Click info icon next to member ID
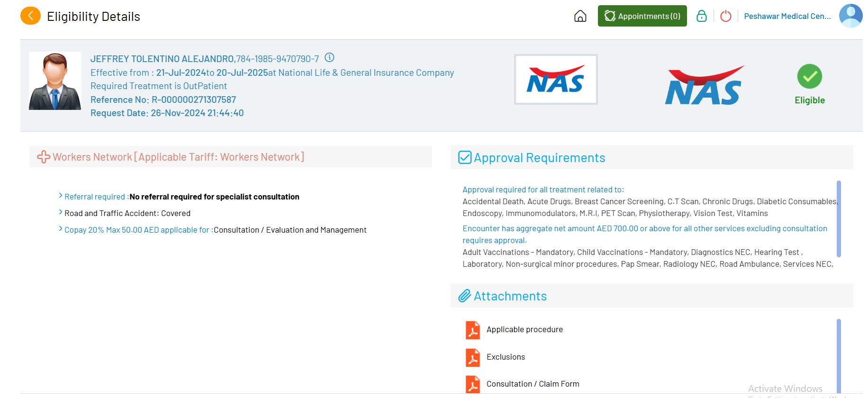The width and height of the screenshot is (868, 398). tap(329, 58)
